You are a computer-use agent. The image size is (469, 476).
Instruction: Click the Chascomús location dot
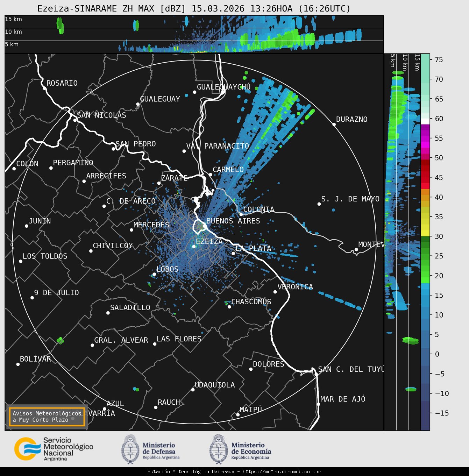pos(229,307)
